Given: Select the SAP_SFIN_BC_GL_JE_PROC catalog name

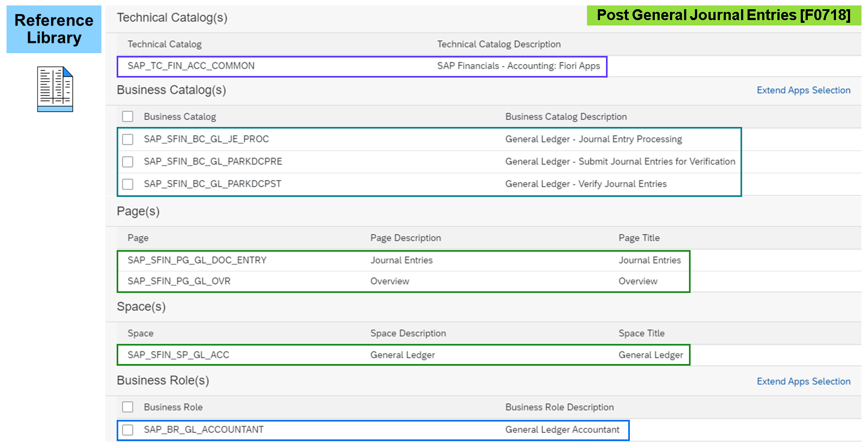Looking at the screenshot, I should click(x=206, y=139).
